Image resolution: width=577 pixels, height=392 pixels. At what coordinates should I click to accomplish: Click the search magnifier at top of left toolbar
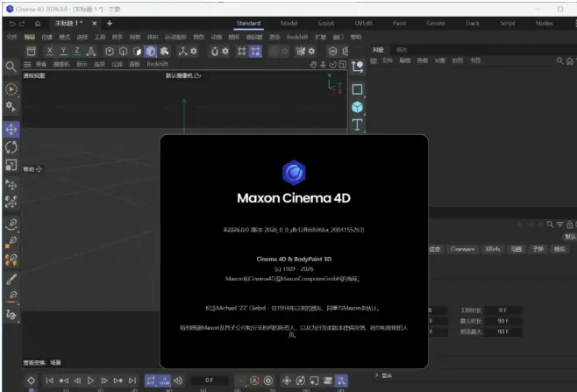click(x=11, y=67)
